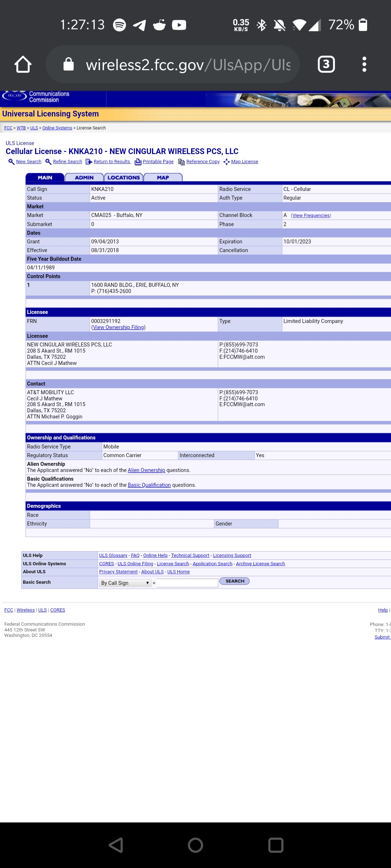Click the Refine Search magnifier icon

48,162
